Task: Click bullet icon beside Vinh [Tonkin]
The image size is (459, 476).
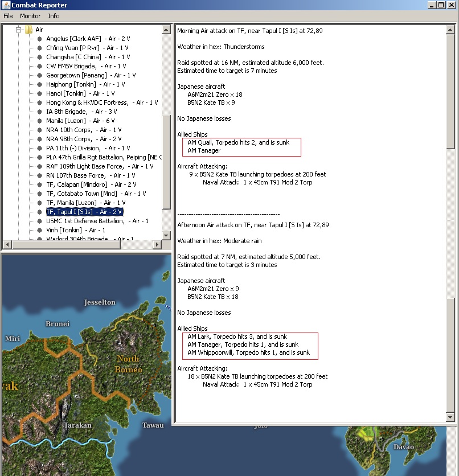Action: (39, 230)
